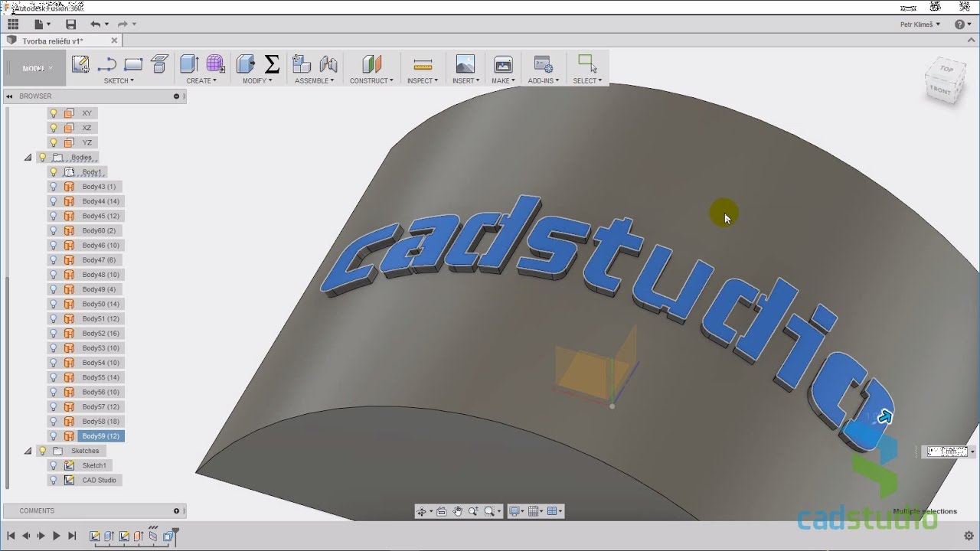
Task: Toggle visibility of the XY plane
Action: pyautogui.click(x=54, y=113)
